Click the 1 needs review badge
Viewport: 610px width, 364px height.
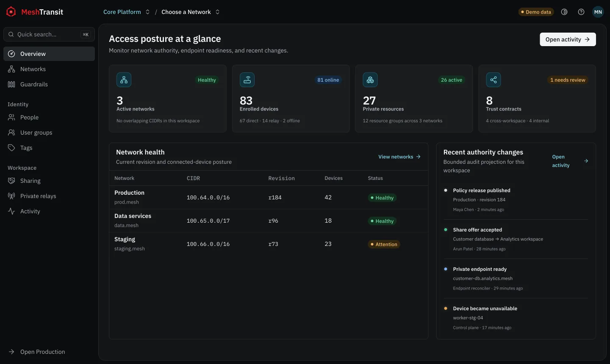pyautogui.click(x=568, y=80)
